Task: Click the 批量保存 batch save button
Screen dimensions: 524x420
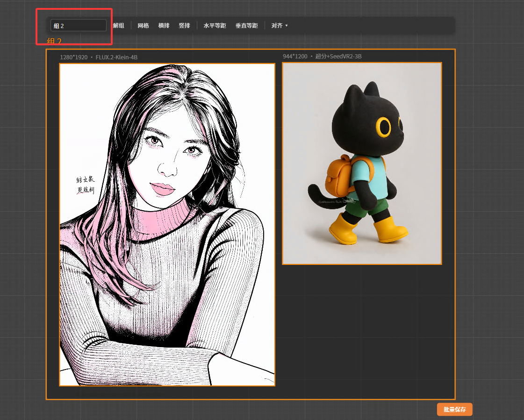Action: pos(454,409)
